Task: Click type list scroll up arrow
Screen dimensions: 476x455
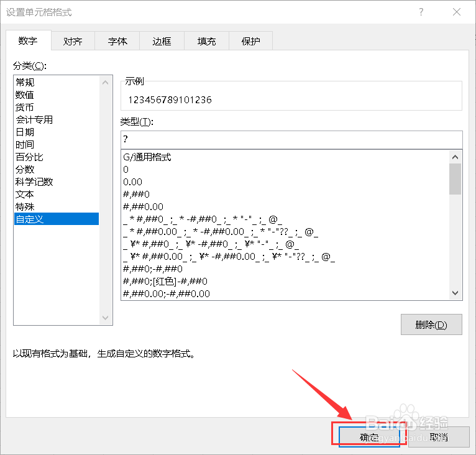Action: click(x=455, y=157)
